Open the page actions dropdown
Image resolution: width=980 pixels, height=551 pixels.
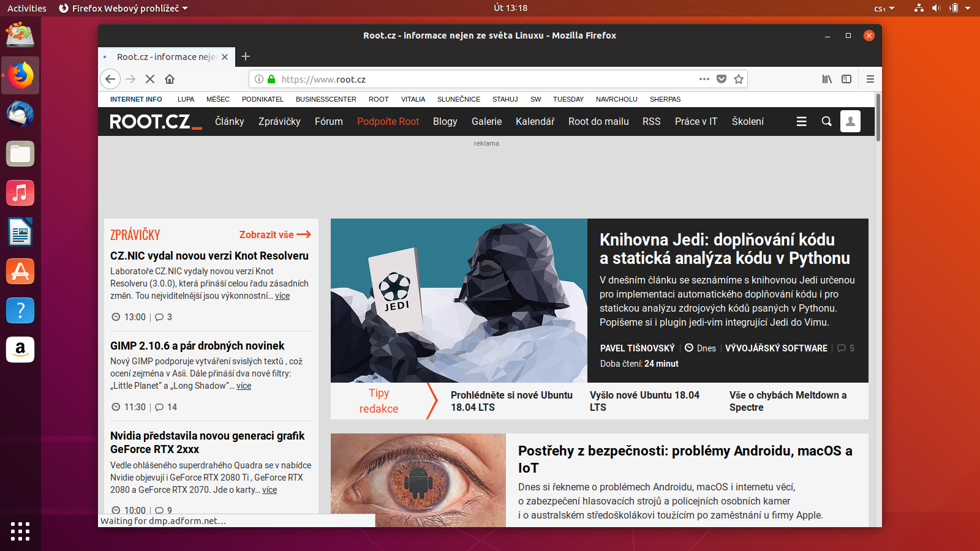tap(703, 79)
